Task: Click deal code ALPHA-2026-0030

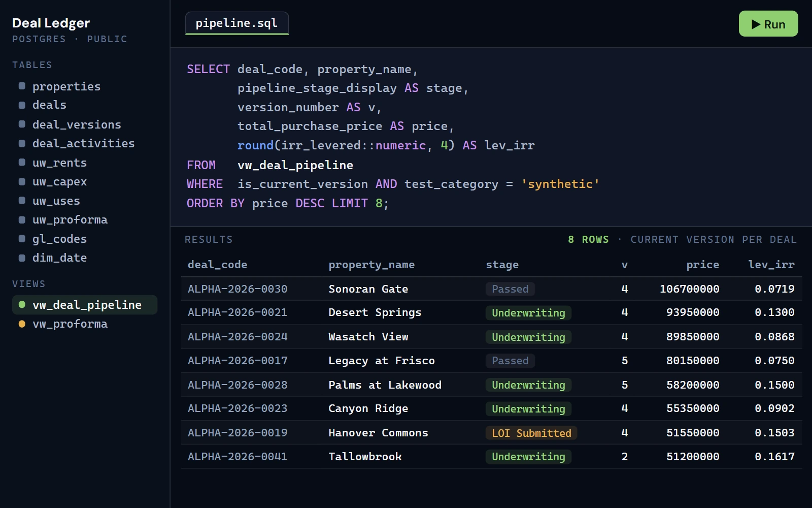Action: (x=238, y=289)
